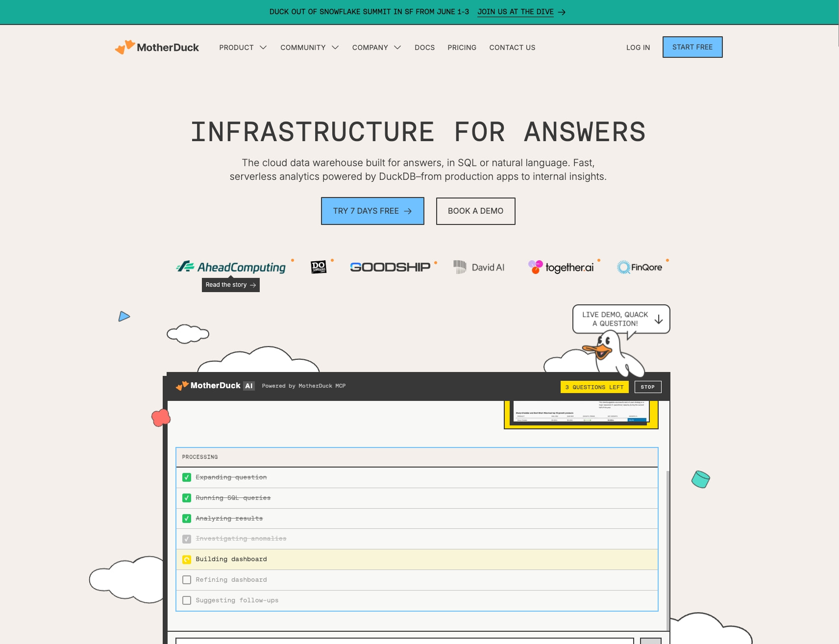This screenshot has width=839, height=644.
Task: Click the MotherDuck logo in header
Action: coord(157,47)
